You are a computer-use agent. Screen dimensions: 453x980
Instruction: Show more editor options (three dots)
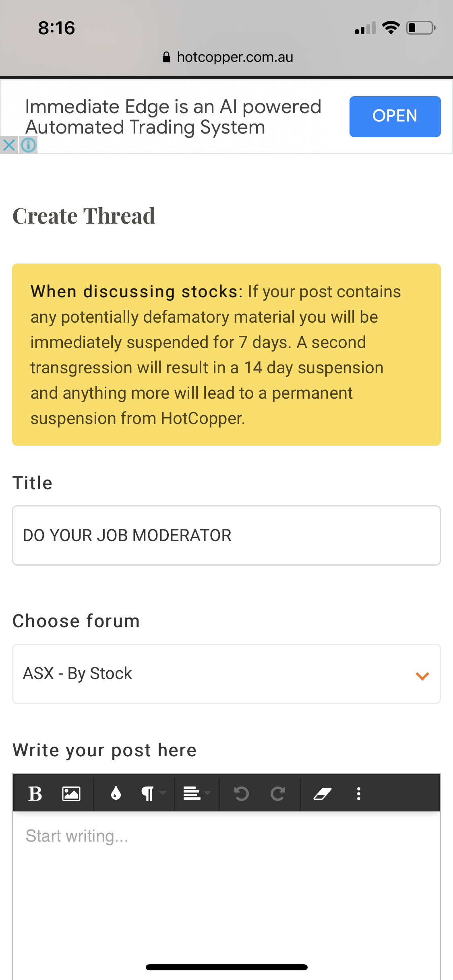(x=359, y=794)
